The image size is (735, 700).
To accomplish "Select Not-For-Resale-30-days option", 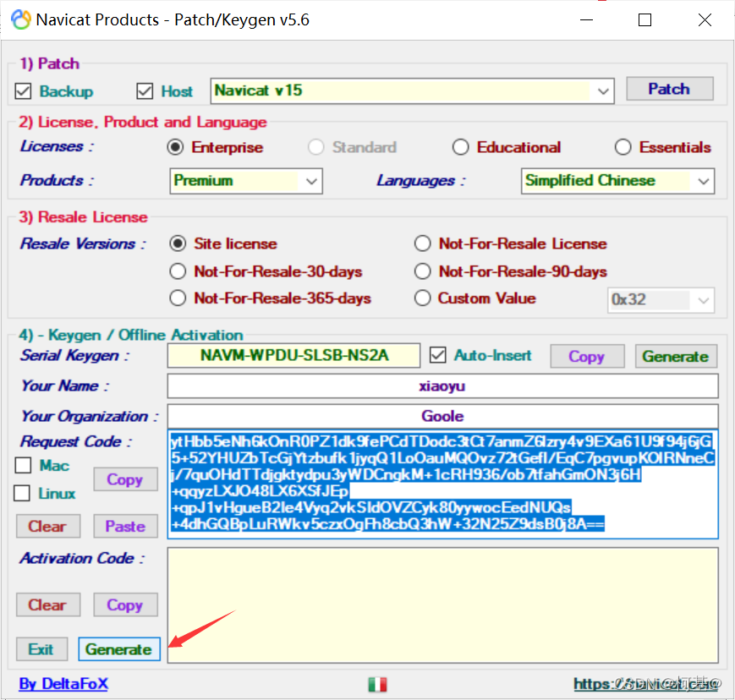I will point(178,271).
